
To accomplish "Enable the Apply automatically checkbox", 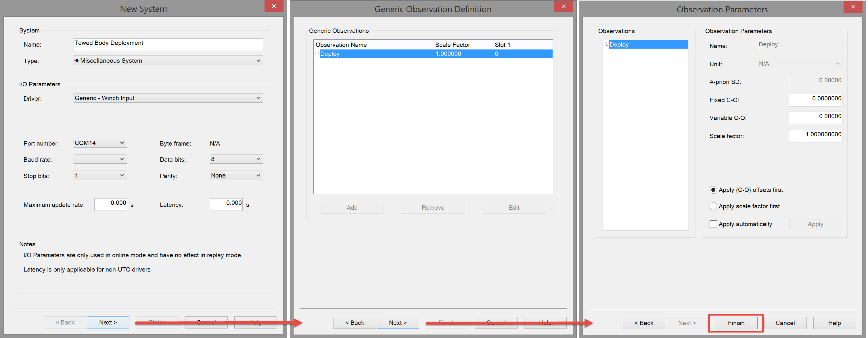I will pyautogui.click(x=713, y=224).
